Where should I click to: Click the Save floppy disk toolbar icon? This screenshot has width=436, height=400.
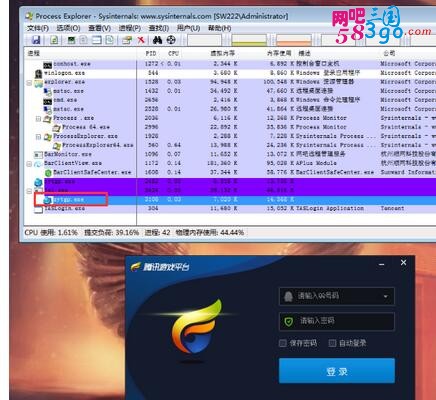click(x=36, y=40)
